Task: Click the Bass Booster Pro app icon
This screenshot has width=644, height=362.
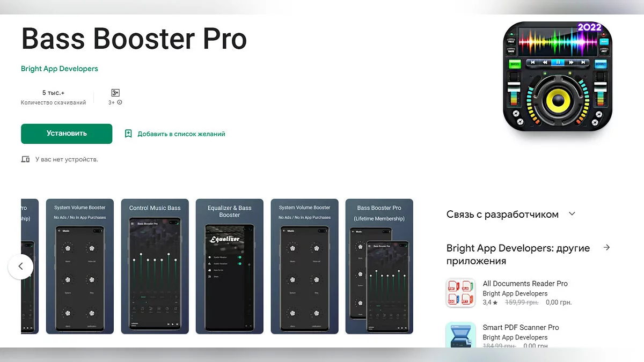Action: 557,77
